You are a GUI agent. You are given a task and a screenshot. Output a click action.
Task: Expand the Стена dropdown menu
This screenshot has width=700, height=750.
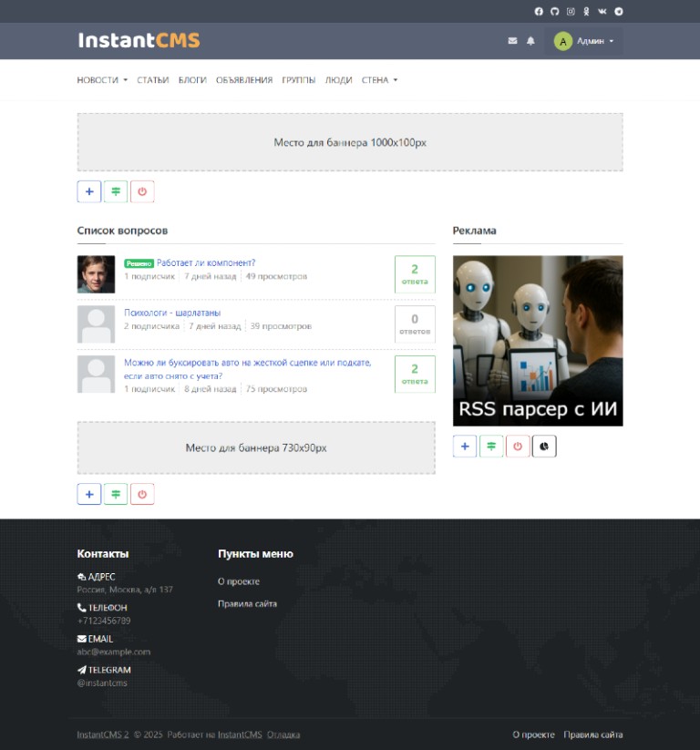379,80
